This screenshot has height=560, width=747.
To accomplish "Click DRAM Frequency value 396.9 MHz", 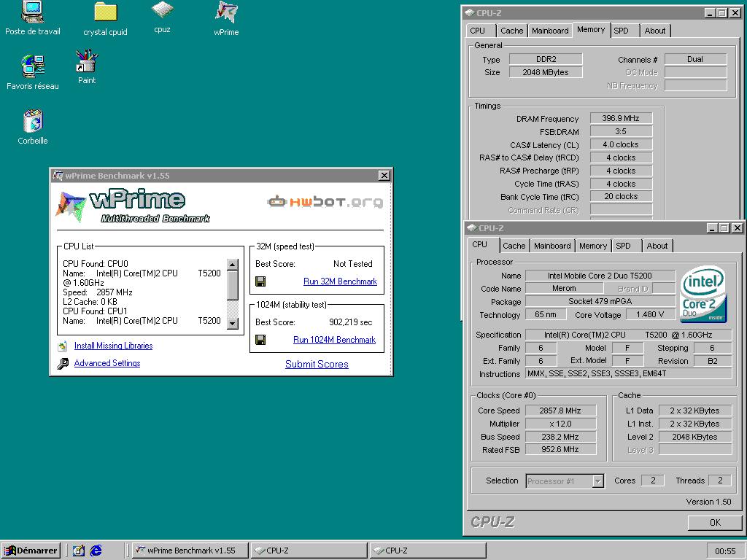I will [x=621, y=118].
